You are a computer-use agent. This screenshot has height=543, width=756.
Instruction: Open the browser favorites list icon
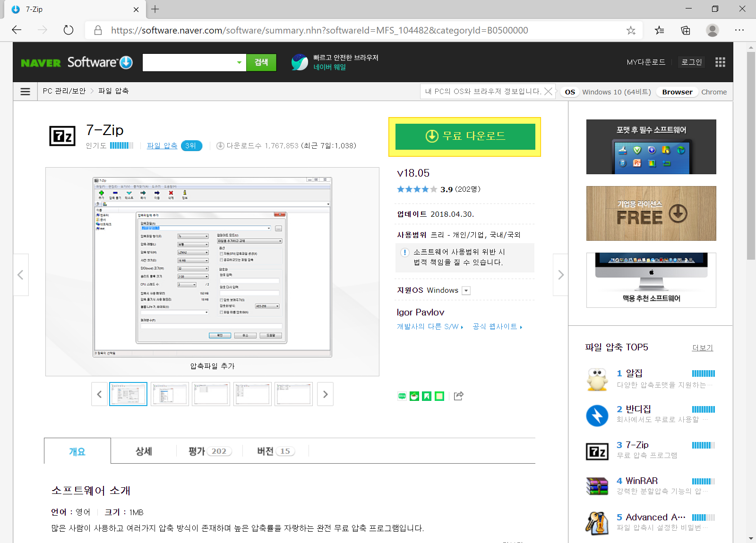point(659,30)
